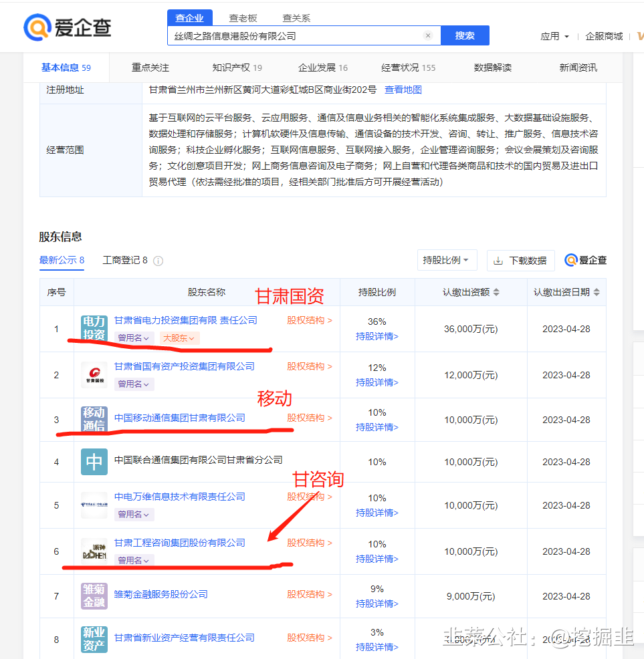This screenshot has height=659, width=644.
Task: Click the info icon beside 工商登记 8
Action: point(158,261)
